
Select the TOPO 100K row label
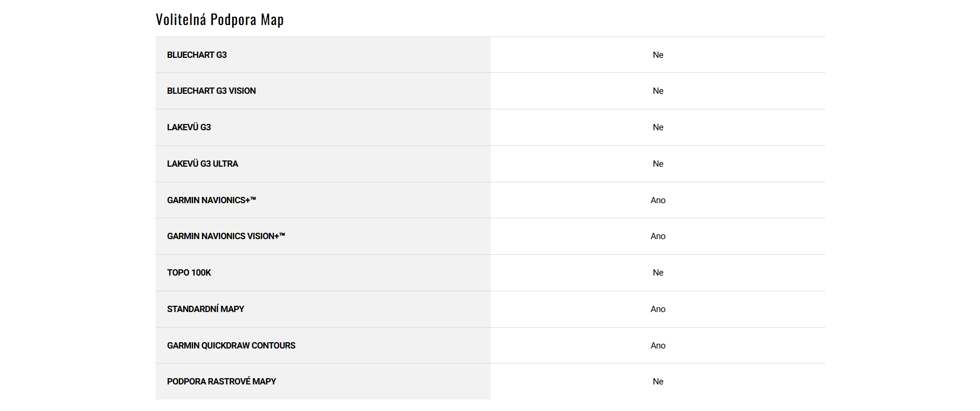coord(189,272)
